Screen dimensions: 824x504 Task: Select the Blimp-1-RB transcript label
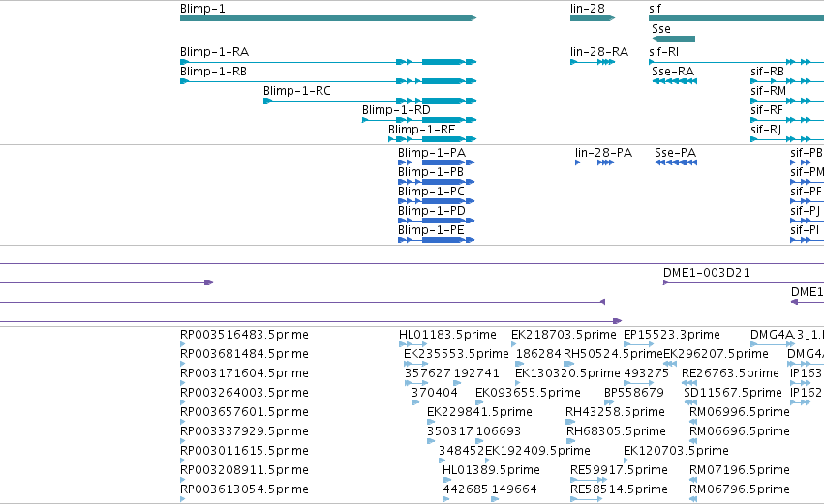[x=213, y=72]
